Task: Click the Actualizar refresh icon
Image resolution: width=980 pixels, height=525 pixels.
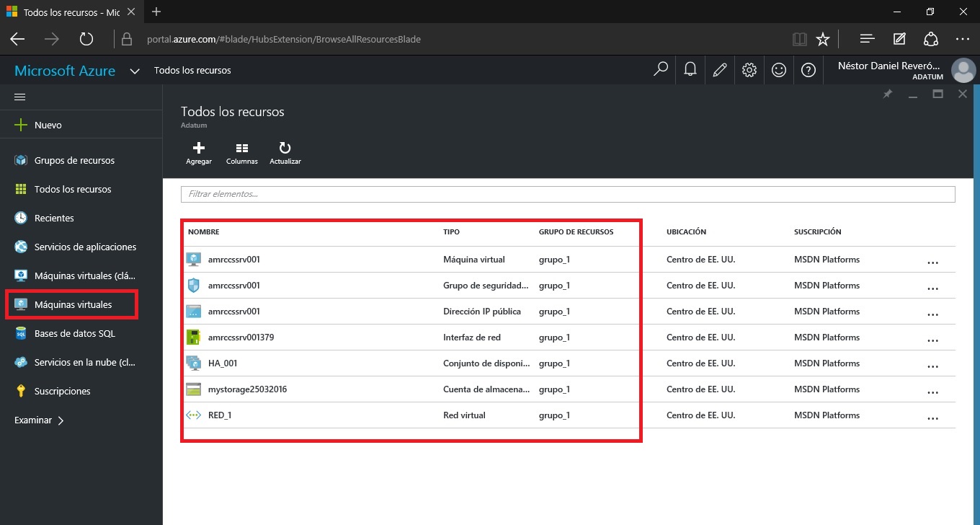Action: (285, 149)
